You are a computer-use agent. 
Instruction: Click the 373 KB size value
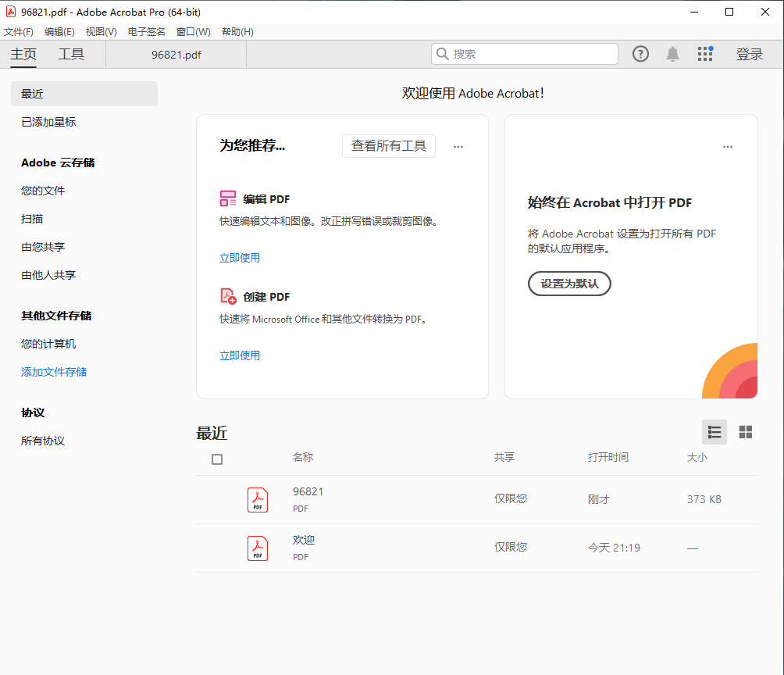pos(704,499)
